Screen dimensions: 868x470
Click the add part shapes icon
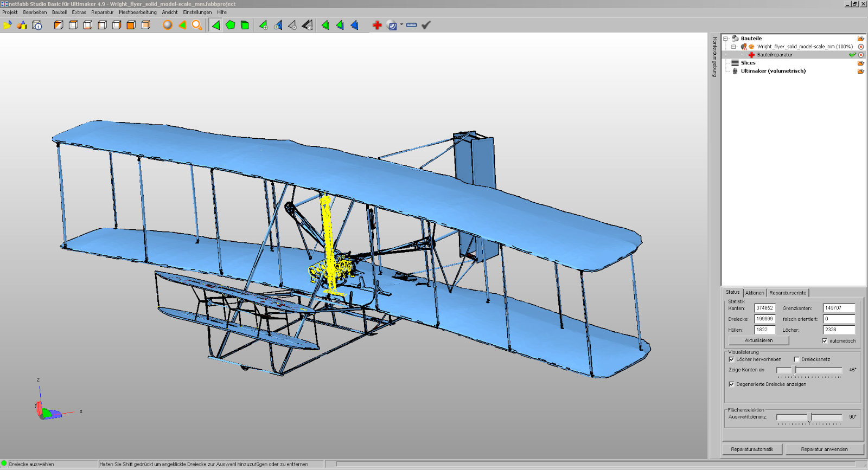point(22,25)
